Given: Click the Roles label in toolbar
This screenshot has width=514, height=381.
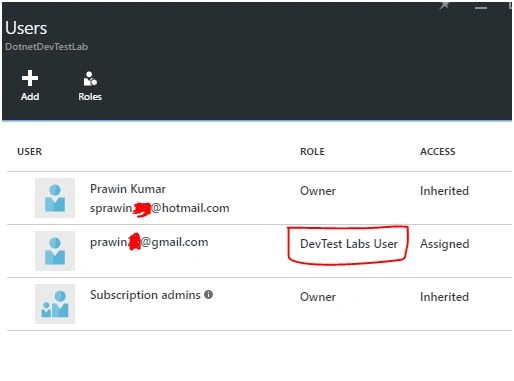Looking at the screenshot, I should click(x=90, y=97).
